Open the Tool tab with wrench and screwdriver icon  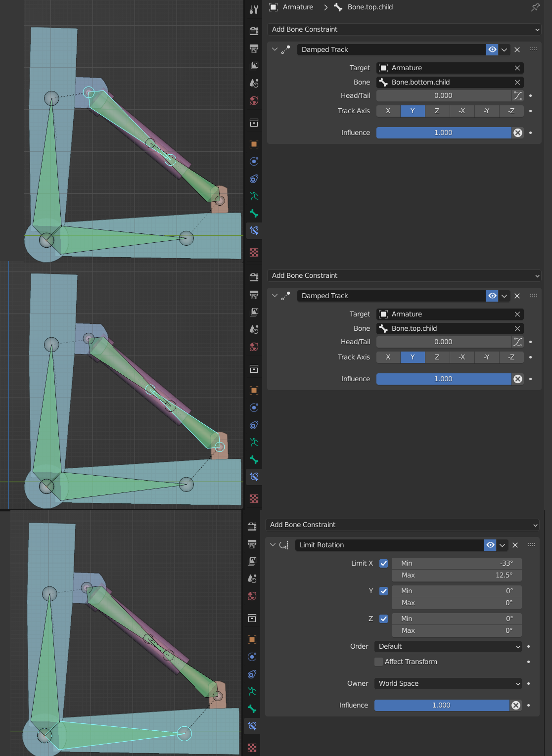tap(254, 9)
